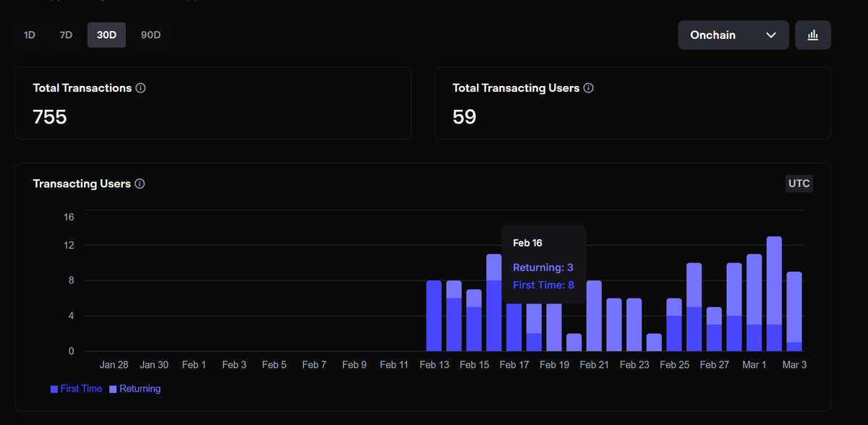
Task: Click the Feb 21 bar in chart
Action: click(x=594, y=316)
